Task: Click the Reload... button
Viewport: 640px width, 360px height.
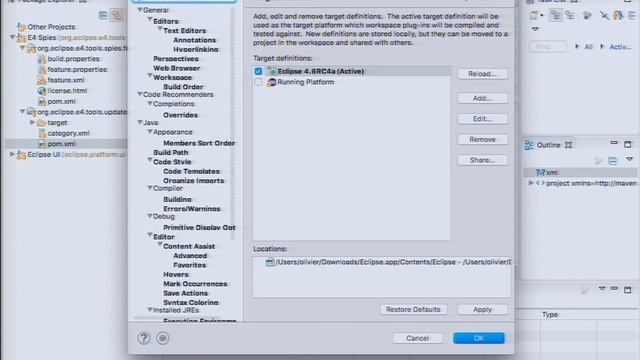Action: pyautogui.click(x=482, y=74)
